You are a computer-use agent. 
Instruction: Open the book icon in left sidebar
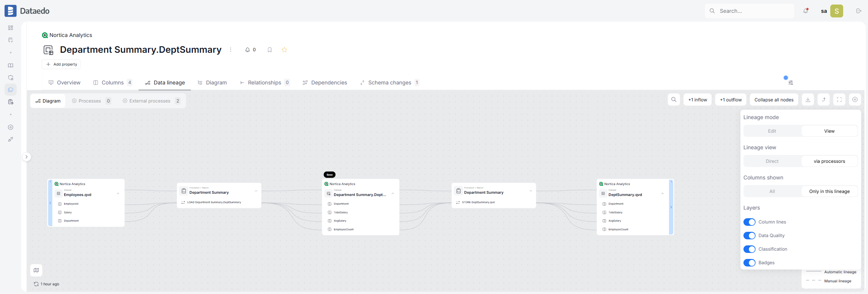pyautogui.click(x=11, y=66)
